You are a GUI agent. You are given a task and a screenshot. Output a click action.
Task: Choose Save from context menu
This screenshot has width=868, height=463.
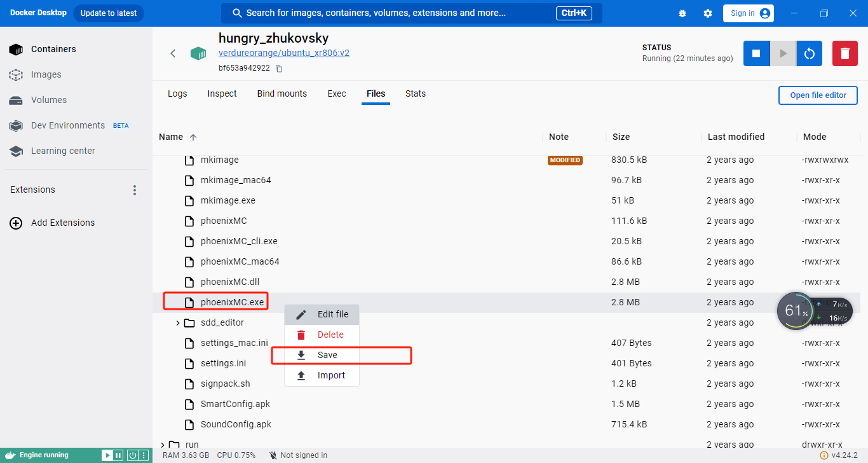[322, 356]
